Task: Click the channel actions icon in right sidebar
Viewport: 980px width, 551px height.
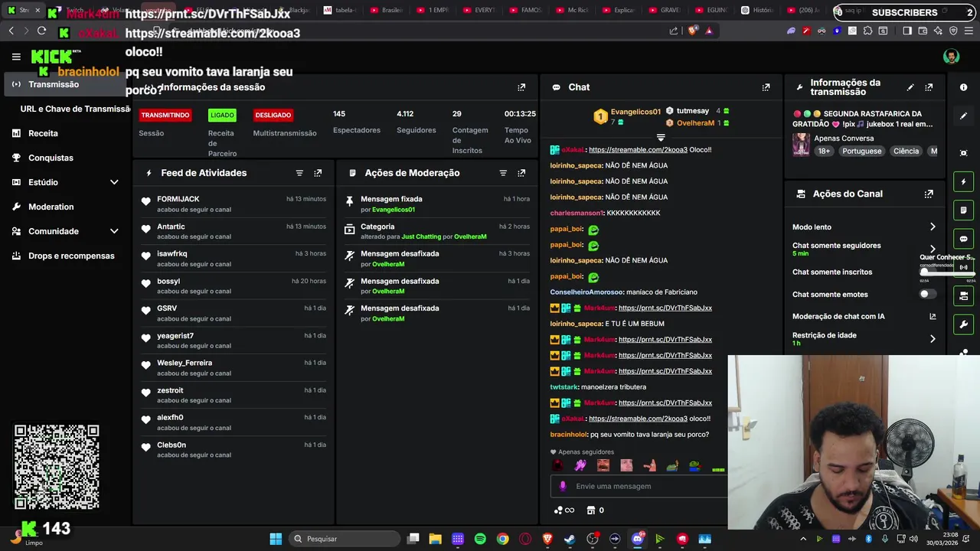Action: (x=964, y=295)
